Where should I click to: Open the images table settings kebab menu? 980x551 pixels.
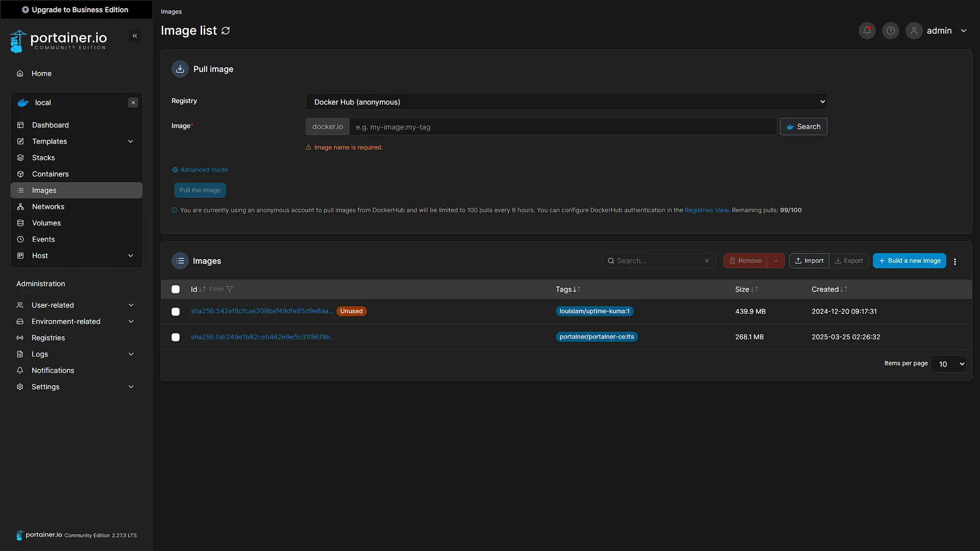[x=955, y=261]
